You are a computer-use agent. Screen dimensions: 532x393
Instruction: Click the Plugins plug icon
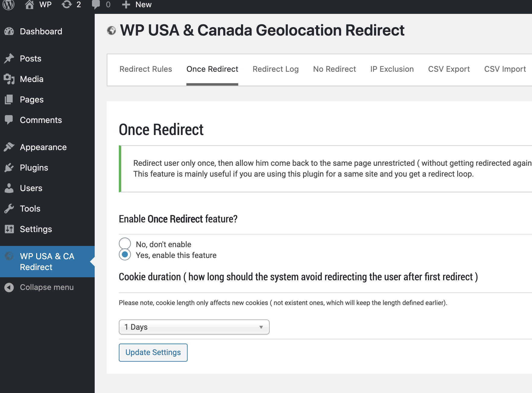(x=9, y=168)
